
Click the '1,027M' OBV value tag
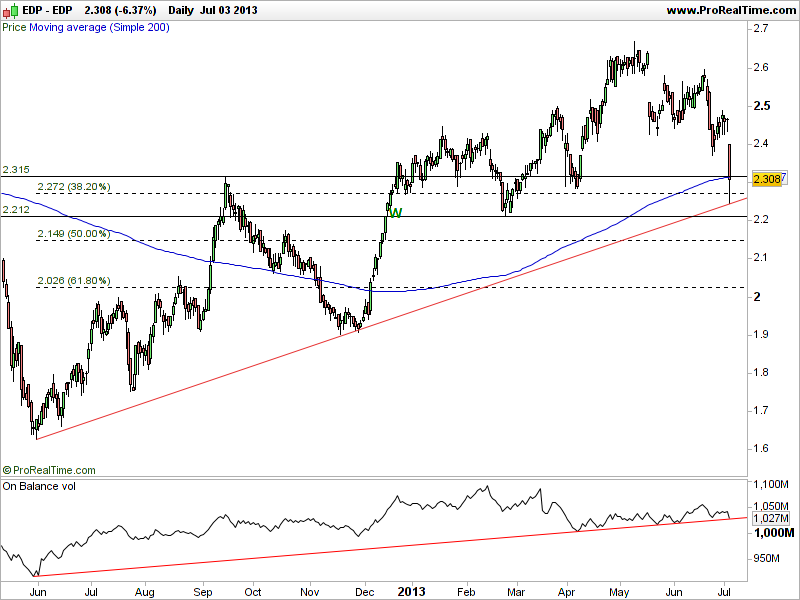(x=770, y=518)
